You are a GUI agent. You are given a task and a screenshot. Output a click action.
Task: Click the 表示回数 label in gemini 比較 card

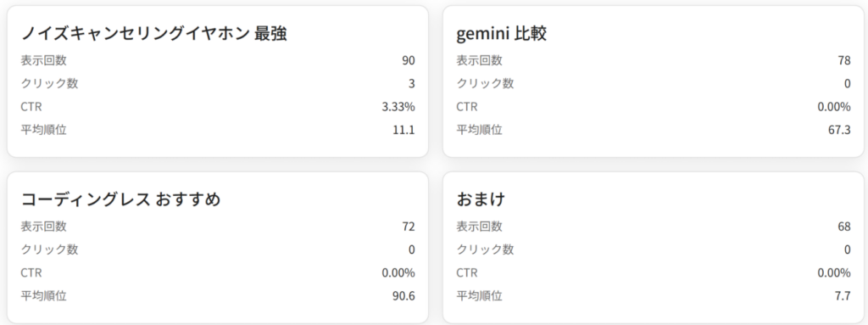pos(480,60)
